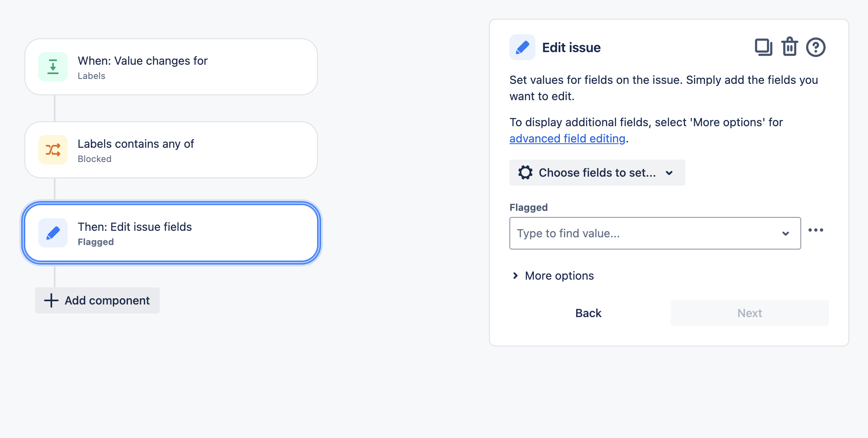Click the Add component button
Viewport: 868px width, 438px height.
click(x=97, y=300)
